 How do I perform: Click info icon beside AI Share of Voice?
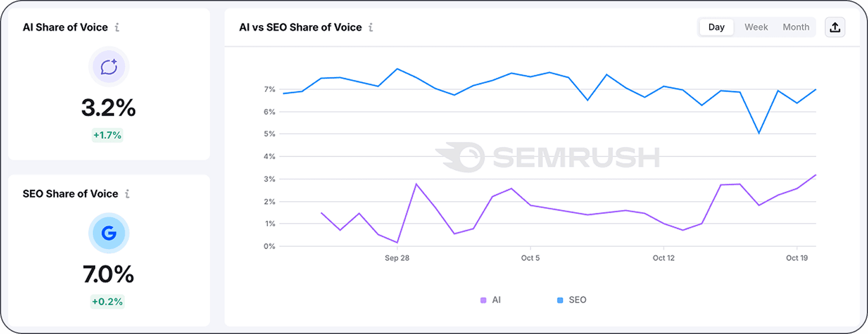pyautogui.click(x=117, y=27)
